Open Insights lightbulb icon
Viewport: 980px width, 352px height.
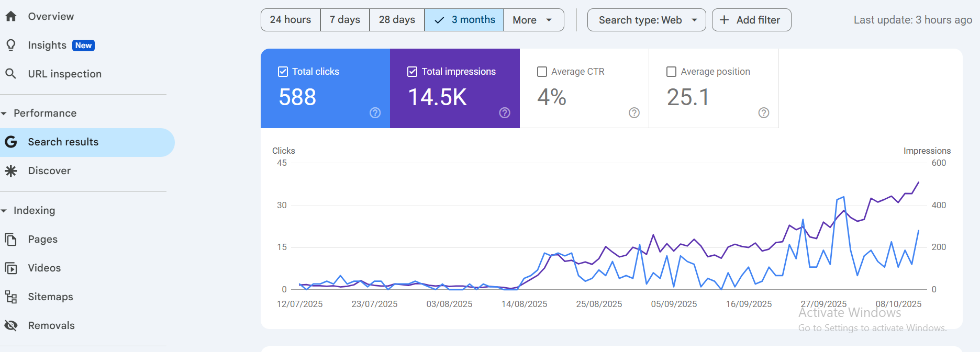click(x=11, y=45)
